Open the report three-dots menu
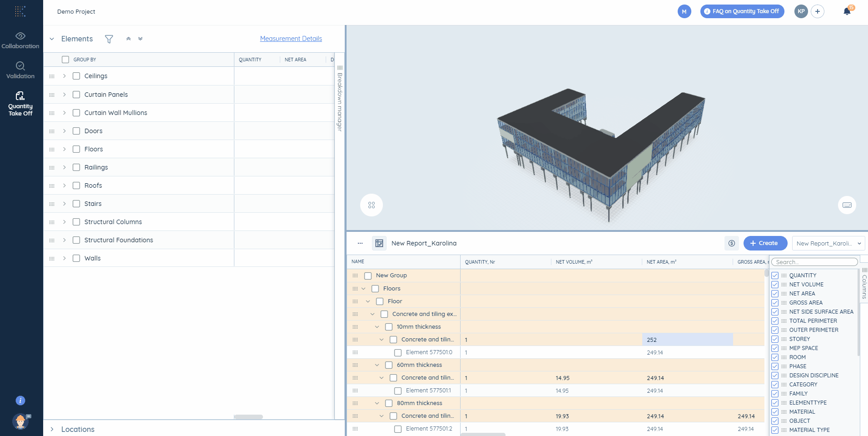This screenshot has height=436, width=868. click(x=360, y=243)
